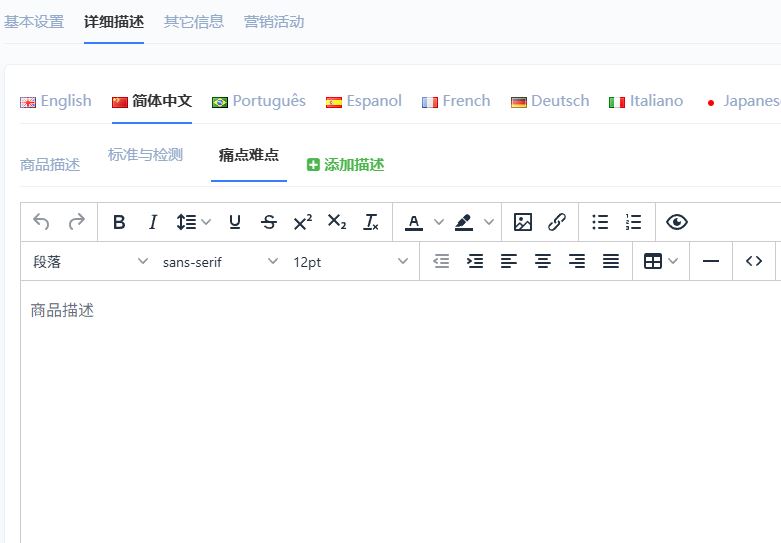Open the Japanese language tab
The height and width of the screenshot is (543, 781).
point(743,101)
